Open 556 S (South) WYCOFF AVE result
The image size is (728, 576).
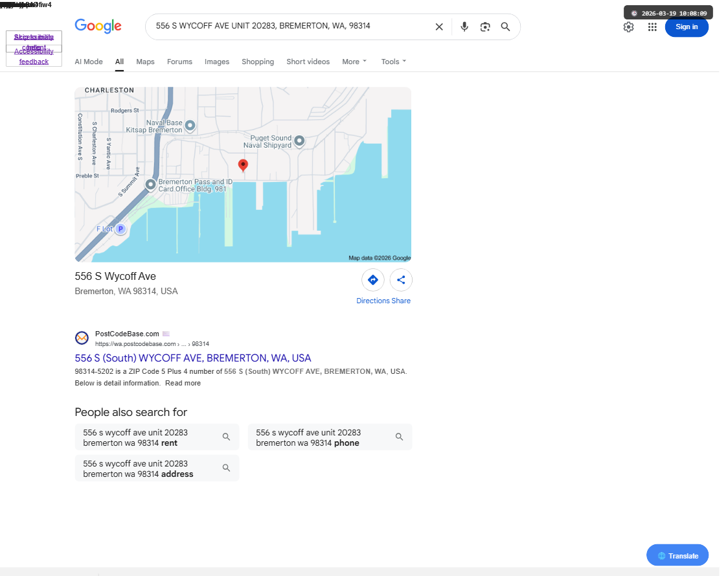click(192, 358)
